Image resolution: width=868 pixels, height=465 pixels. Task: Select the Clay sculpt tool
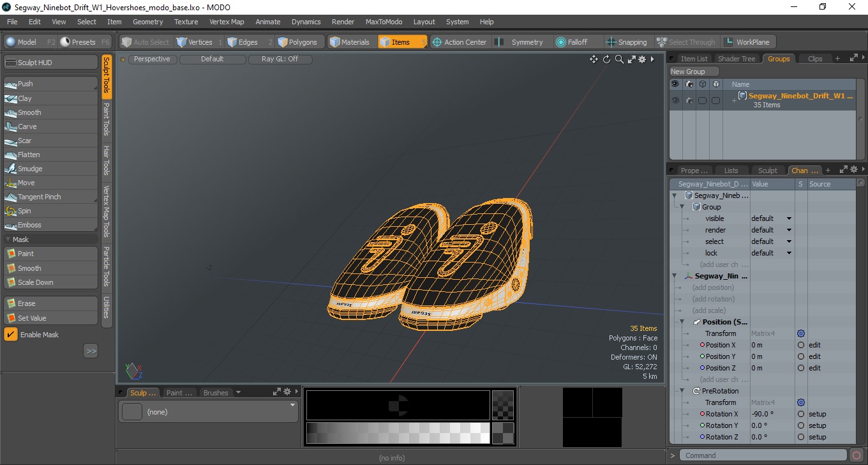pos(50,98)
